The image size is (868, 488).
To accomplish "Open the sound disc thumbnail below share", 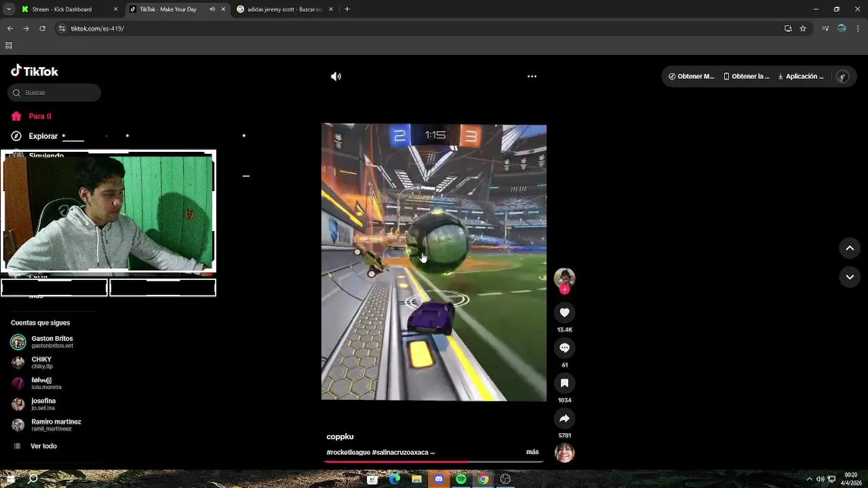I will (x=564, y=453).
